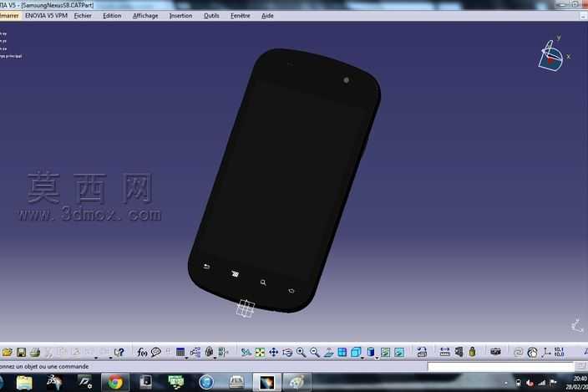Click the Isometric View cube icon

[356, 352]
